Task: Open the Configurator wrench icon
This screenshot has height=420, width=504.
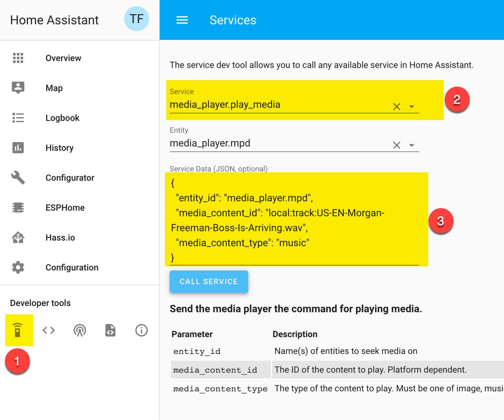Action: point(18,178)
